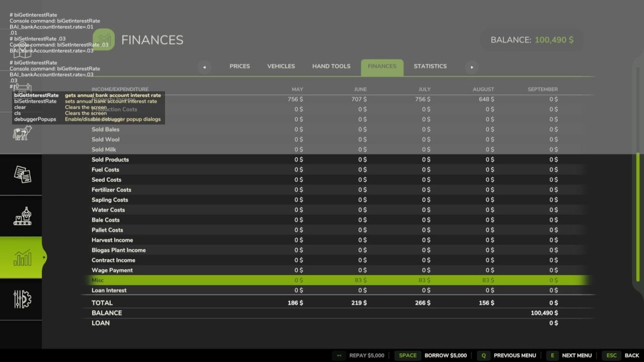644x362 pixels.
Task: Click the chart icon beside the FINANCES title
Action: (104, 39)
